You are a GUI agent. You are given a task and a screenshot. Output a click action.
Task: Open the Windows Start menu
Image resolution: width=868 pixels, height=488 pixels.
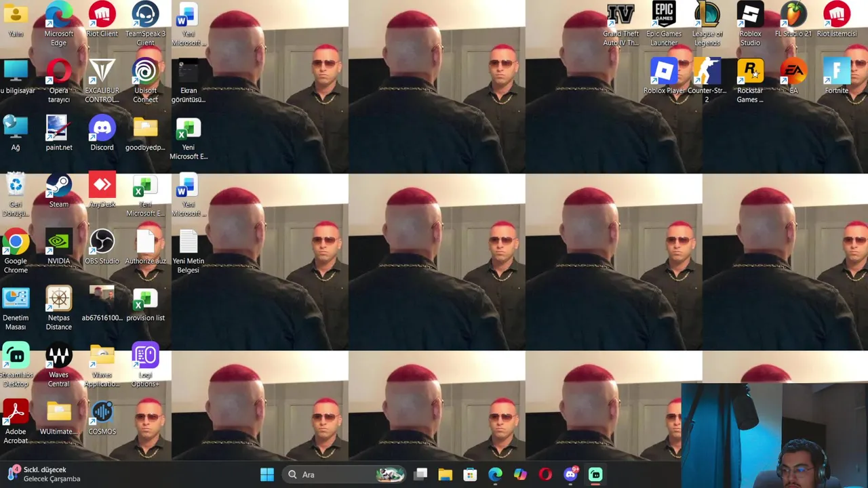(267, 474)
